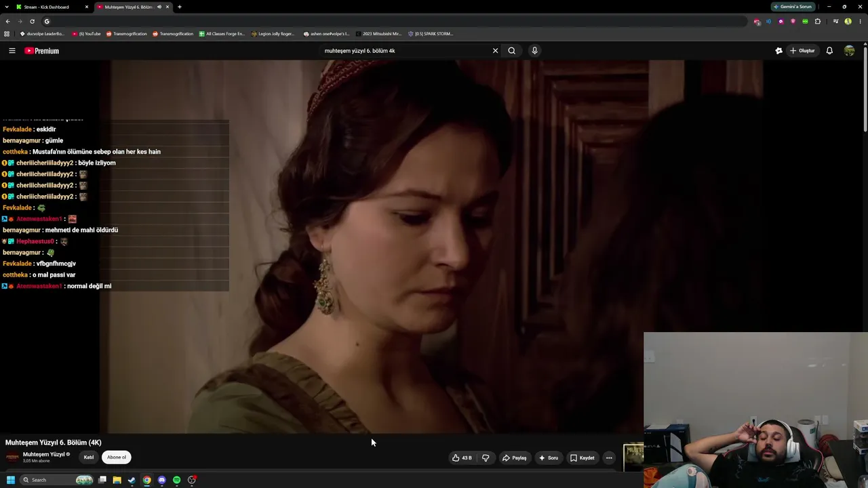Save video with Kaydet
The width and height of the screenshot is (868, 488).
583,458
